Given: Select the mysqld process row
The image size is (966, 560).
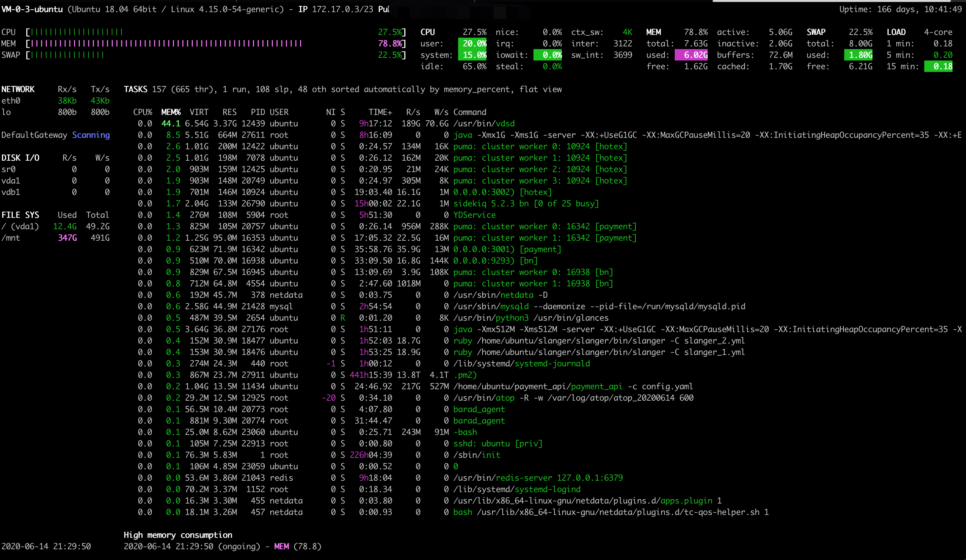Looking at the screenshot, I should 441,307.
